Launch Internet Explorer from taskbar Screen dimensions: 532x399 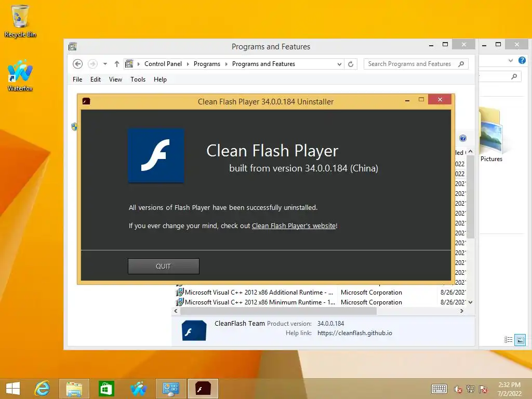click(x=43, y=389)
